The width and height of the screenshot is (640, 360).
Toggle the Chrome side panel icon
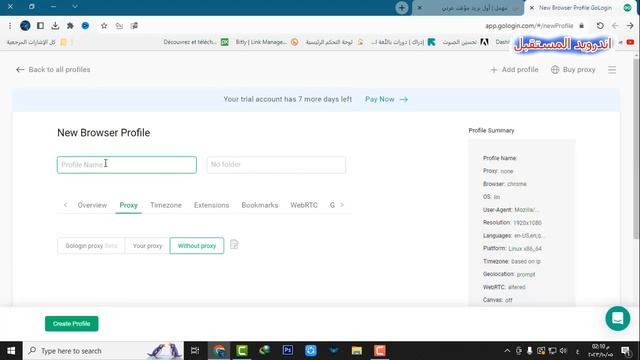tap(40, 26)
